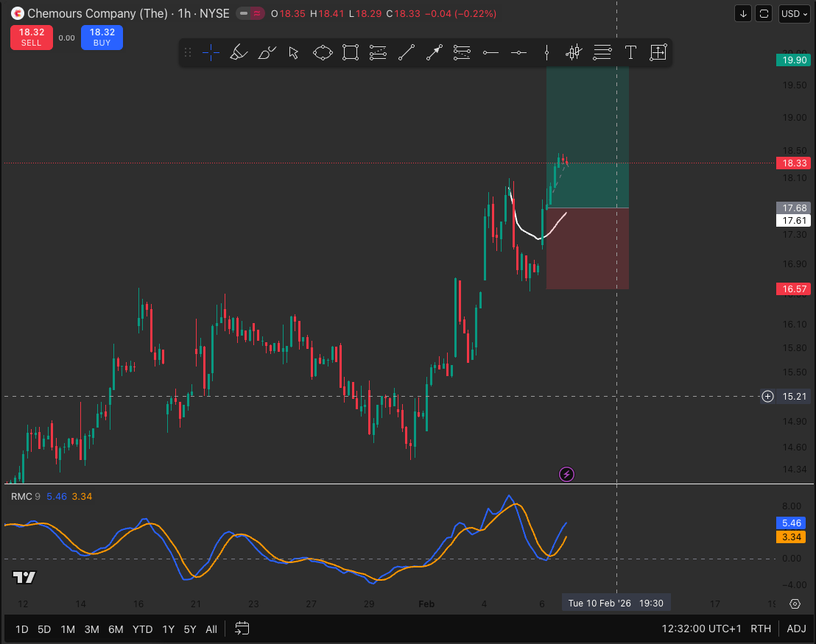The width and height of the screenshot is (816, 644).
Task: Select the pitchfork lines tool with dotted diagonal
Action: click(x=462, y=52)
